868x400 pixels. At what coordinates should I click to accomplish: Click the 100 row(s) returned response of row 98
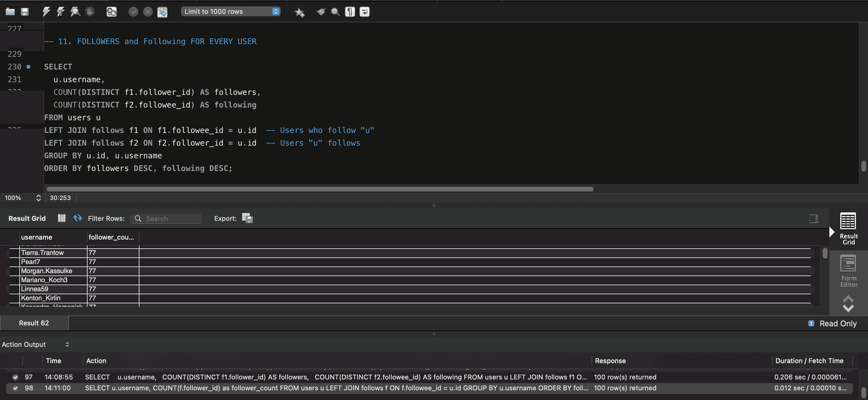(625, 388)
